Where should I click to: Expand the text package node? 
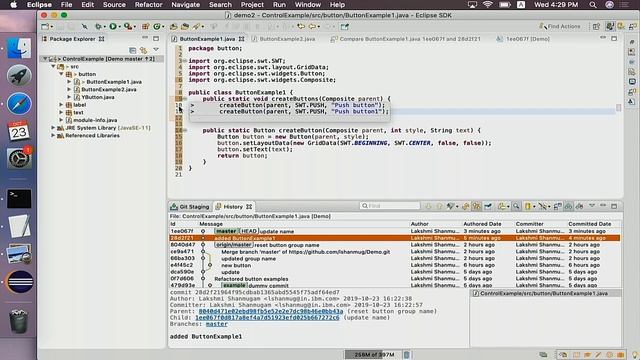[x=61, y=112]
